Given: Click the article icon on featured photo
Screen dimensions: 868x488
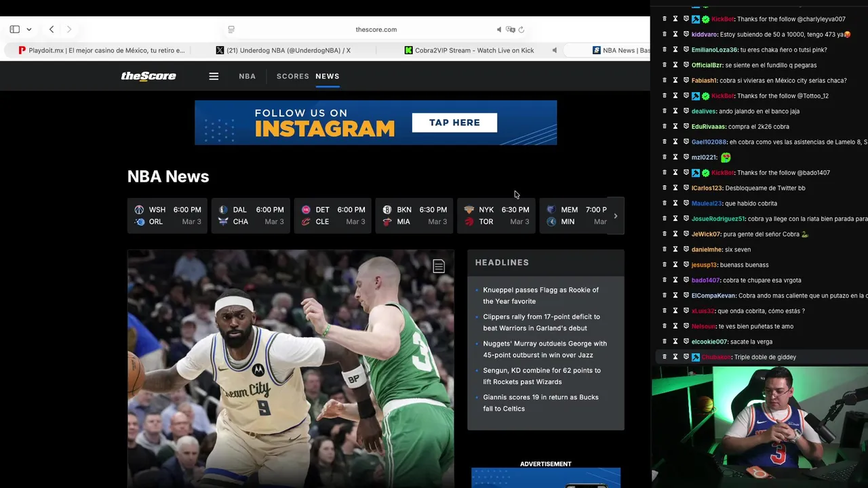Looking at the screenshot, I should point(439,266).
